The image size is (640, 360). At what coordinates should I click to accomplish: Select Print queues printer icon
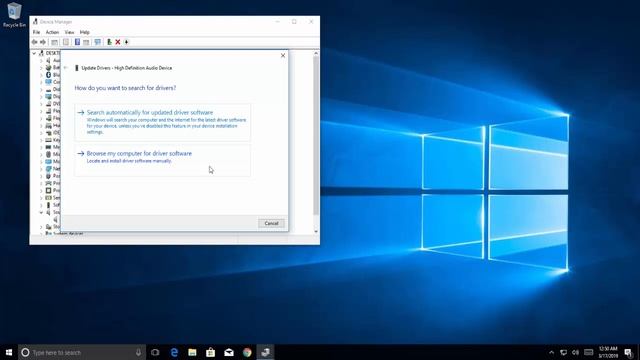point(48,183)
